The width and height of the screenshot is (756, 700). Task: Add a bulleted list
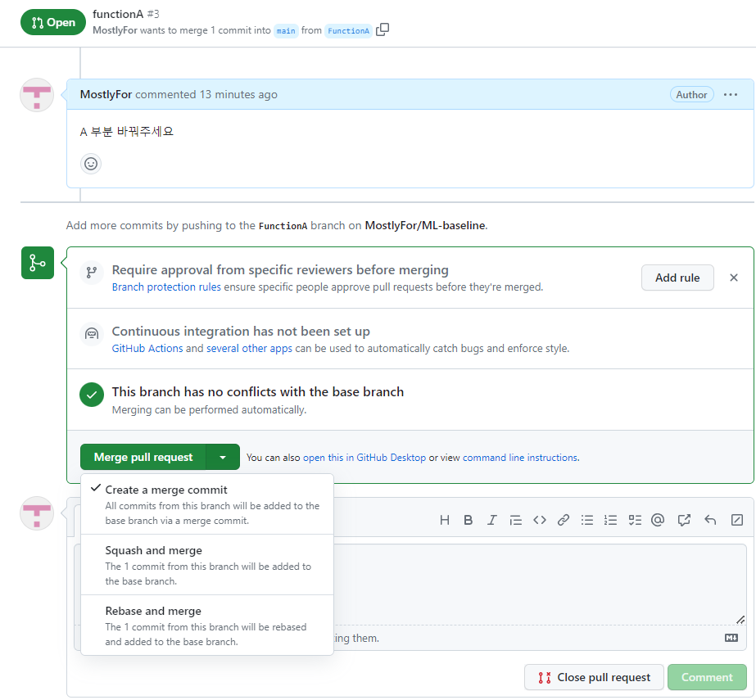(x=586, y=520)
